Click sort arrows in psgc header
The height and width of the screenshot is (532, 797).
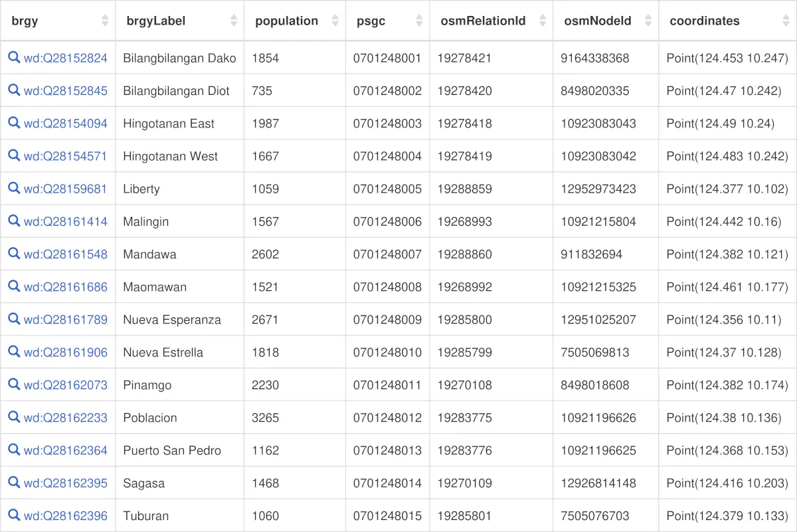(419, 21)
